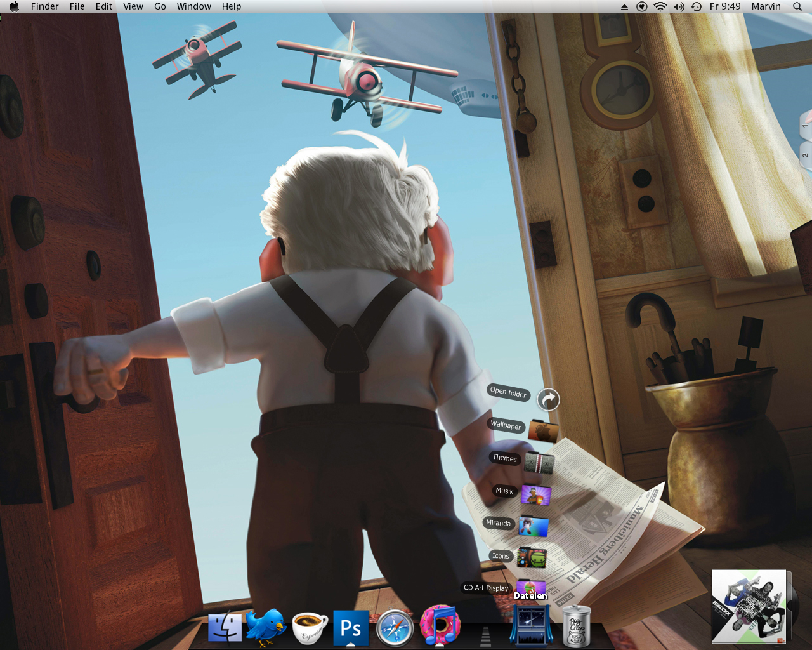Click the Dateien stack in dock
812x650 pixels.
tap(531, 625)
